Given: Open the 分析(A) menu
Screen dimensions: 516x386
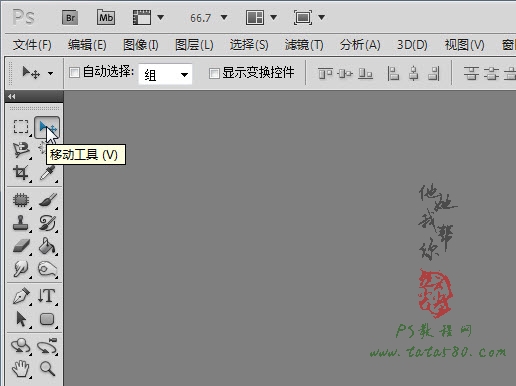Looking at the screenshot, I should 360,45.
